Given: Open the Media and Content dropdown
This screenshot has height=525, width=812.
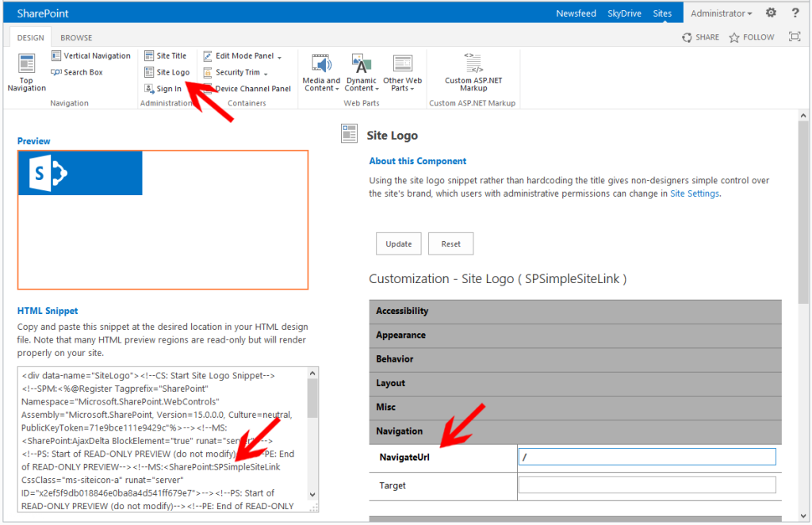Looking at the screenshot, I should point(321,72).
